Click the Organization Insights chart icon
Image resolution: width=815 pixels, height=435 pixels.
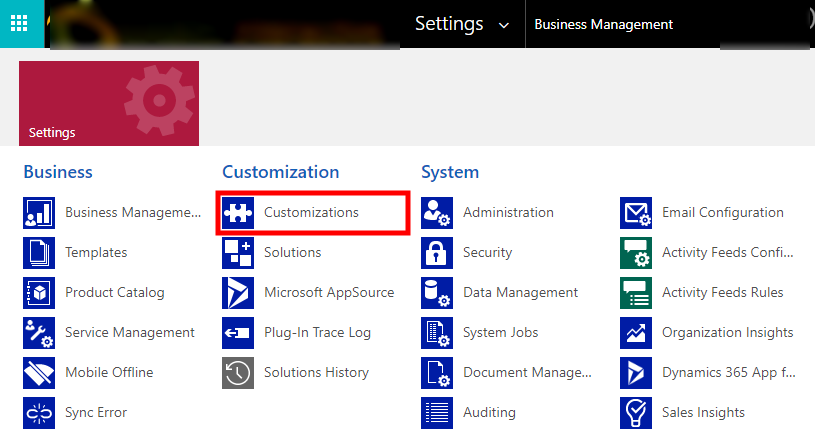[636, 333]
